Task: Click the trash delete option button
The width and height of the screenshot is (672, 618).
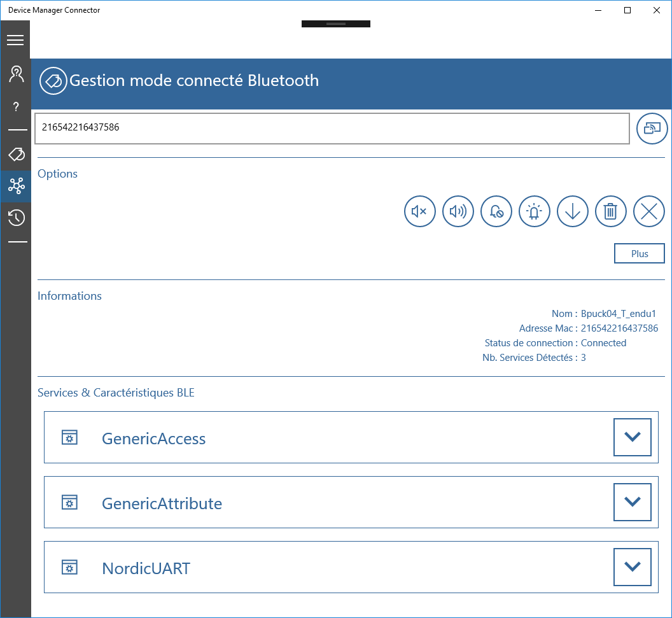Action: click(x=610, y=211)
